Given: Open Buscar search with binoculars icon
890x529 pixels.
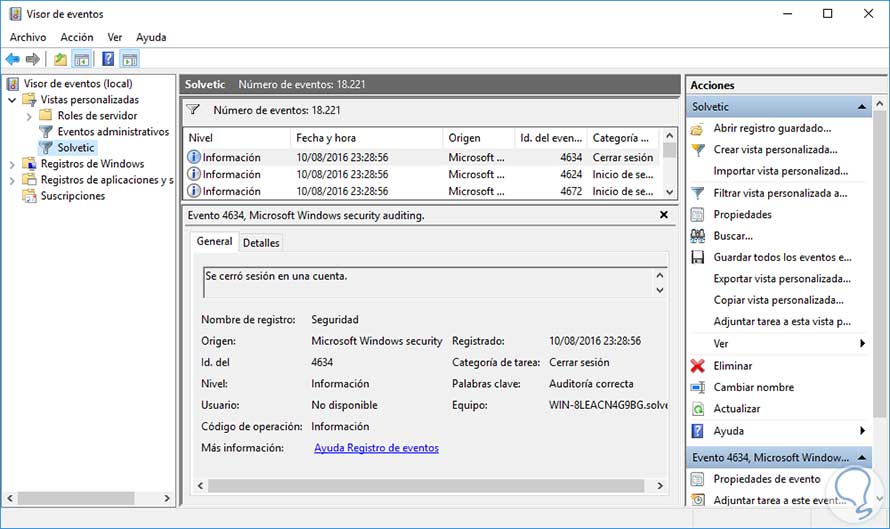Looking at the screenshot, I should pyautogui.click(x=732, y=236).
